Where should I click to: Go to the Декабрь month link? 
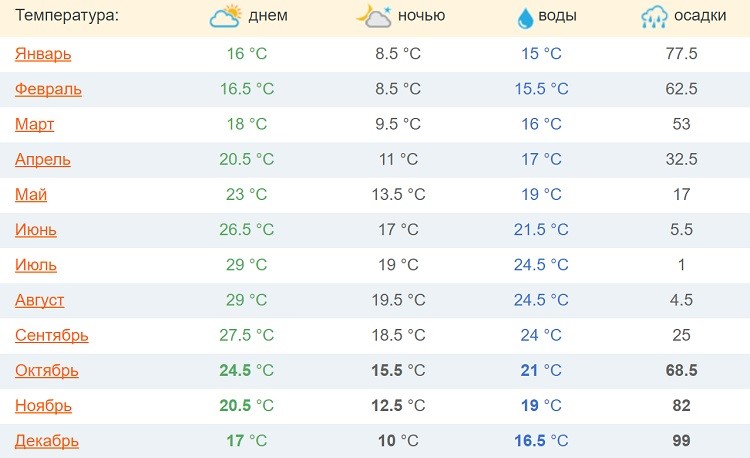47,441
